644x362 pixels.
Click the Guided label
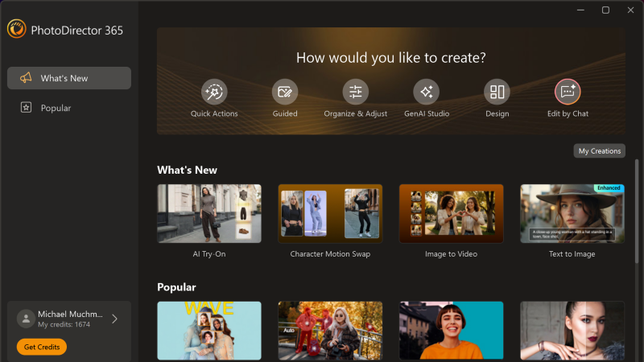pos(285,113)
